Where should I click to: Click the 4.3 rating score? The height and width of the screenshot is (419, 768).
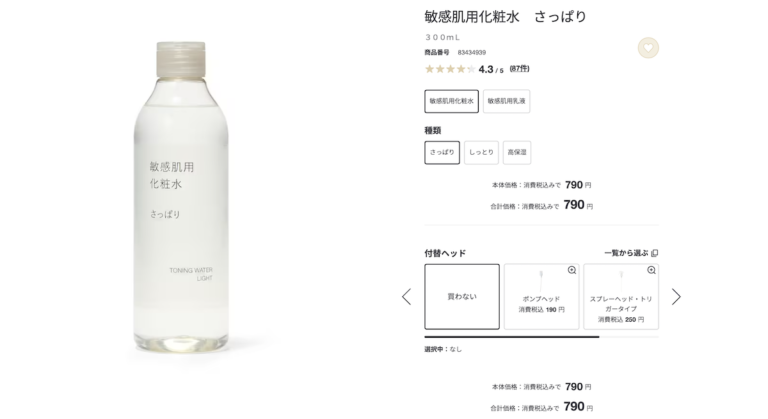coord(486,70)
